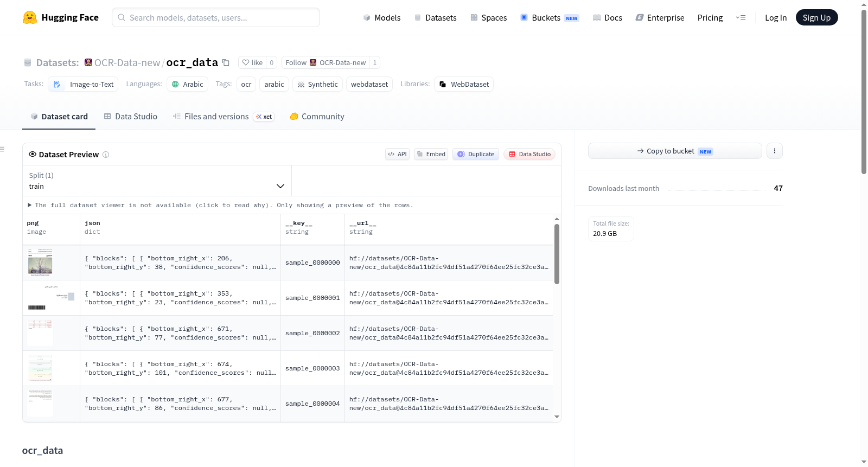Open the Split train dropdown
This screenshot has height=467, width=868.
point(157,181)
